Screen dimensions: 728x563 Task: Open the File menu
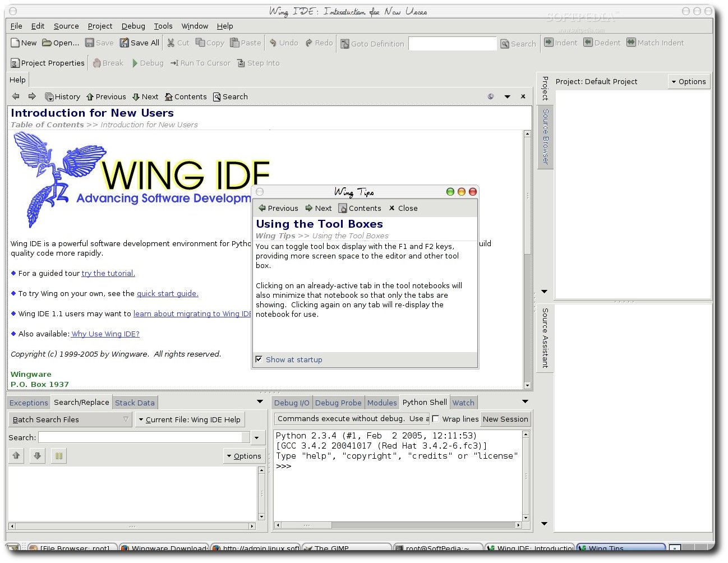[x=17, y=26]
